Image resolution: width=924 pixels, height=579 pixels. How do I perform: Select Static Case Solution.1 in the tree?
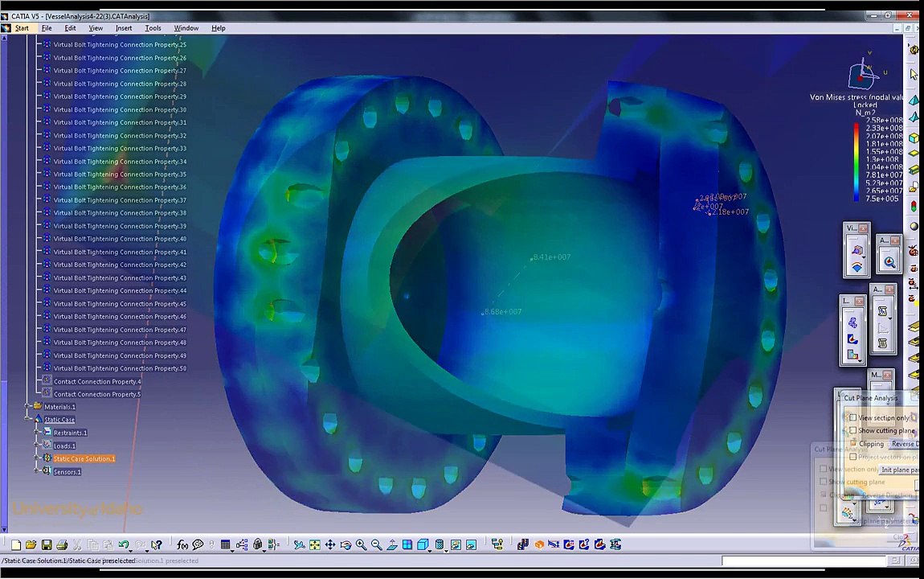click(x=84, y=458)
